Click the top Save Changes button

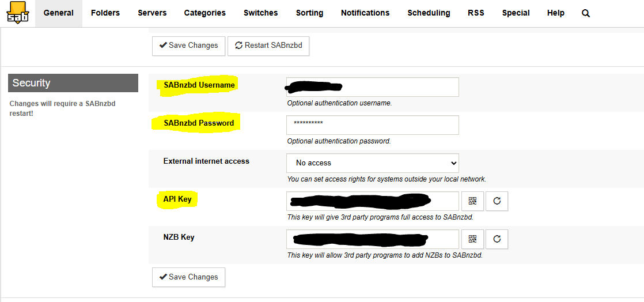coord(188,46)
